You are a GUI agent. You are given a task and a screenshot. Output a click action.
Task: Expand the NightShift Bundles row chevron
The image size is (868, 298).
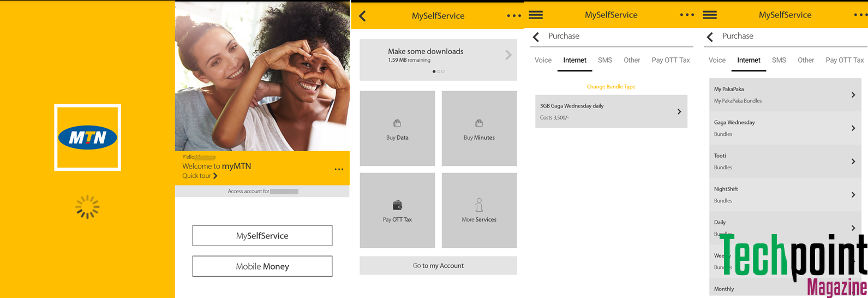pyautogui.click(x=853, y=195)
